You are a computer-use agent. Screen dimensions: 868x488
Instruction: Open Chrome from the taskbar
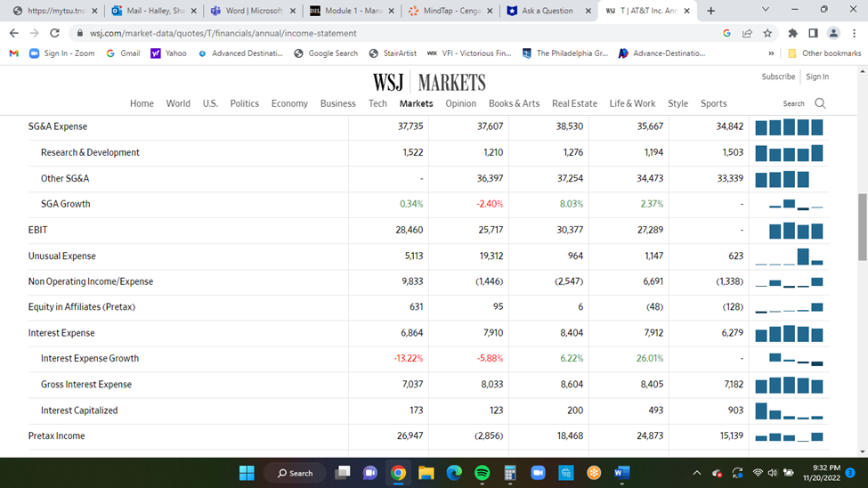coord(398,473)
